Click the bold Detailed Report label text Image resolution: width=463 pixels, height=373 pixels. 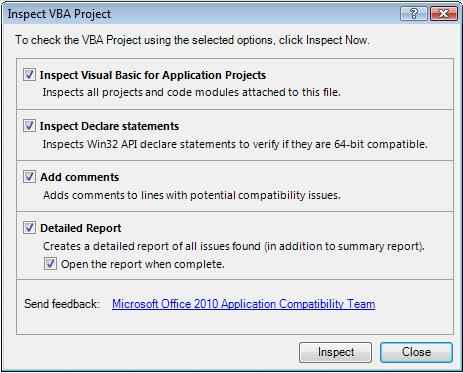pos(81,228)
